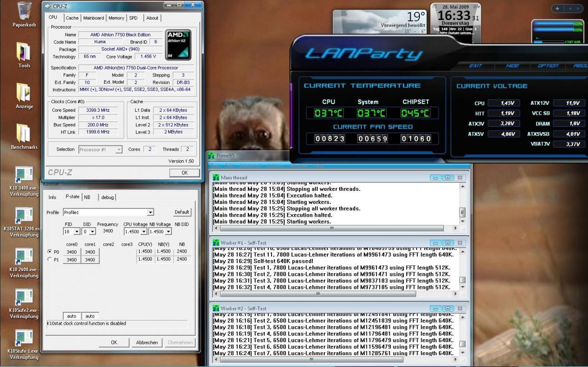This screenshot has height=367, width=588.
Task: Click the CPU-Z title bar icon
Action: [x=47, y=6]
